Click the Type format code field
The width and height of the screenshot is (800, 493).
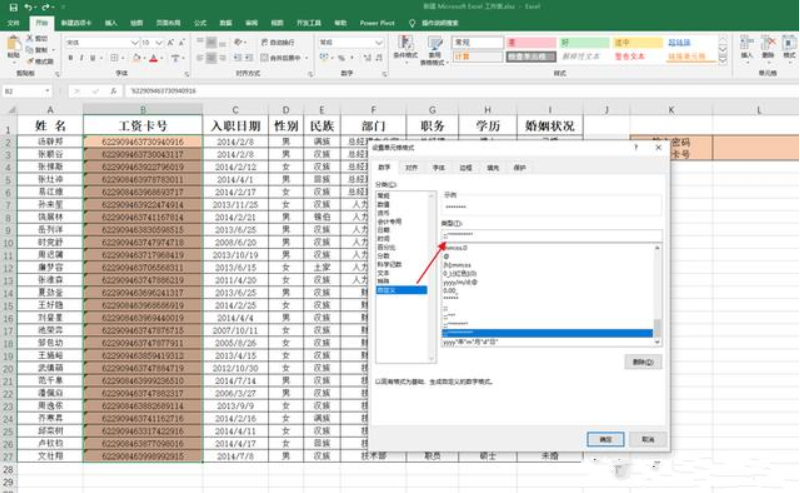(552, 235)
